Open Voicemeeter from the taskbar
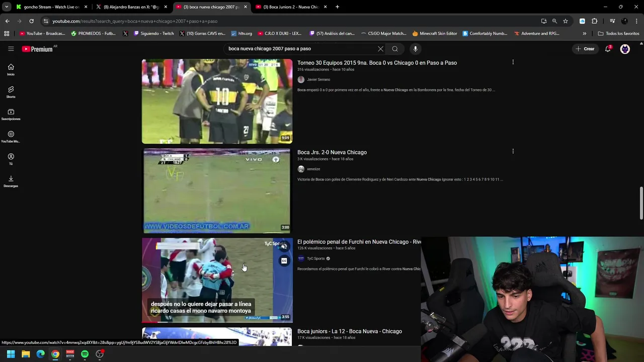The width and height of the screenshot is (644, 362). [70, 354]
